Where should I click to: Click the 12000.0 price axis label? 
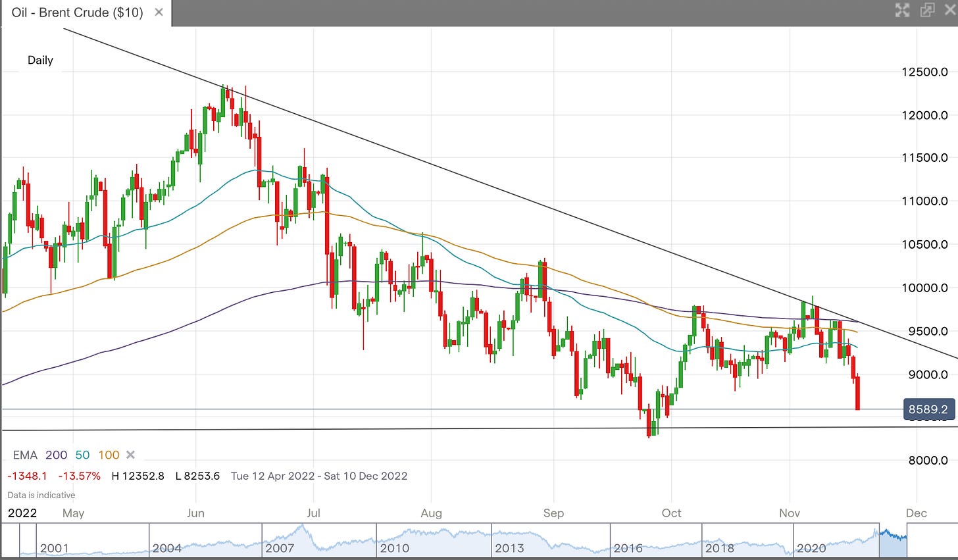point(924,115)
